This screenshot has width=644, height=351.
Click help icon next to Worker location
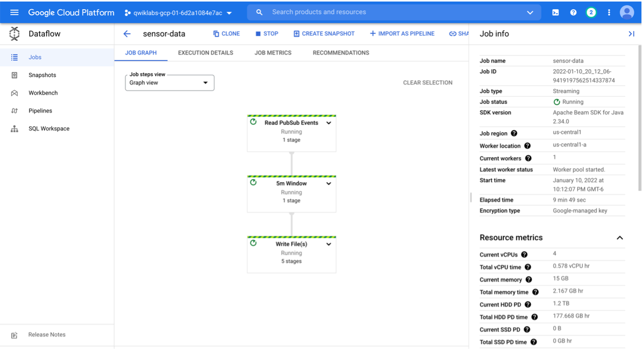tap(527, 146)
